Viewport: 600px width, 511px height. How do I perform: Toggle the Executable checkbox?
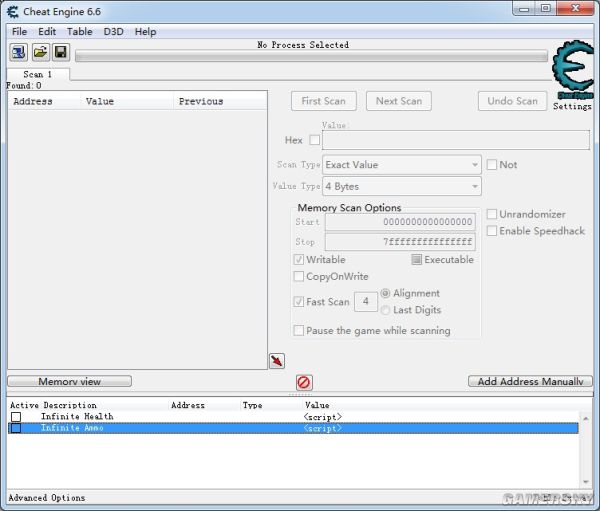point(416,260)
